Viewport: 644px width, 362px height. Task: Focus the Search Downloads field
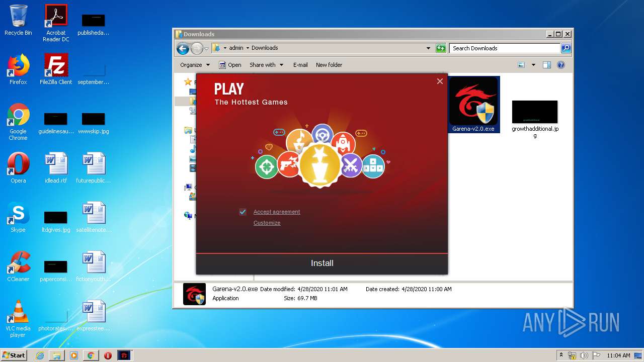(505, 48)
